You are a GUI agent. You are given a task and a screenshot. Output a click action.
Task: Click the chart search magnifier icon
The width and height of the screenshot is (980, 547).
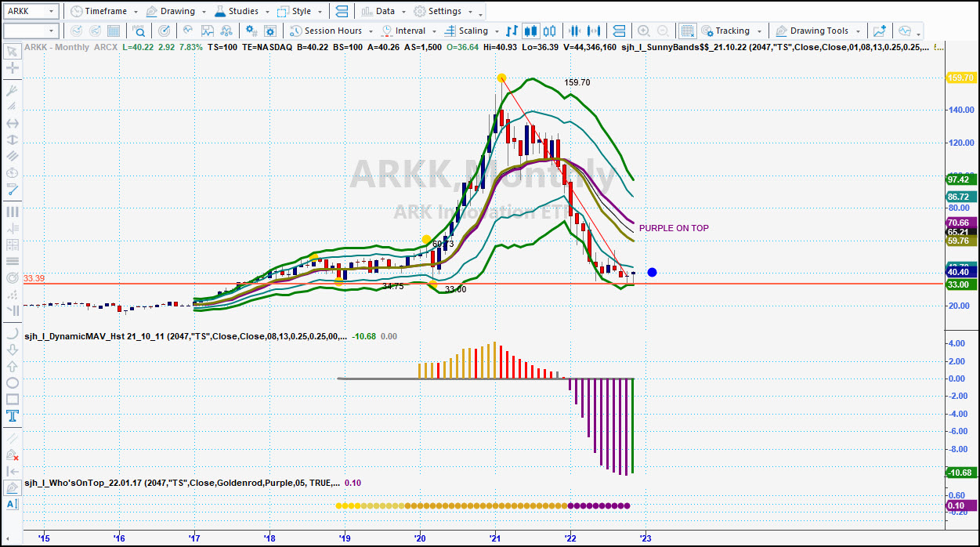[139, 31]
